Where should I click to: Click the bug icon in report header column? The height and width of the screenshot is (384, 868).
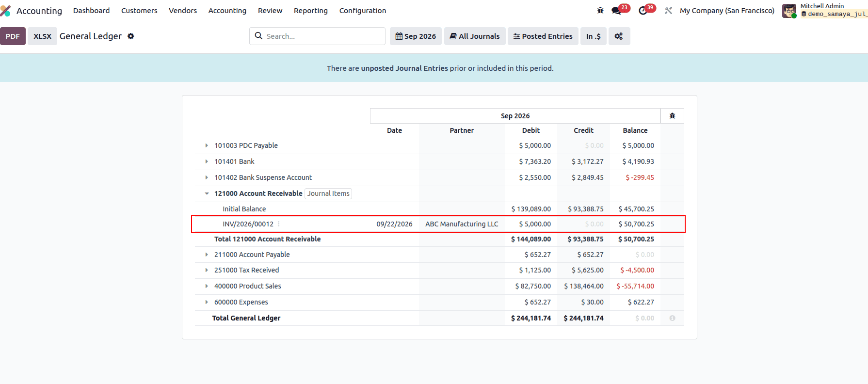coord(672,116)
